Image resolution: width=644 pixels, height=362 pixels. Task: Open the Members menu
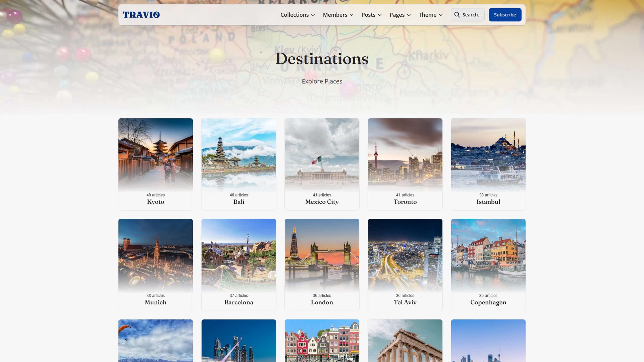pos(338,15)
